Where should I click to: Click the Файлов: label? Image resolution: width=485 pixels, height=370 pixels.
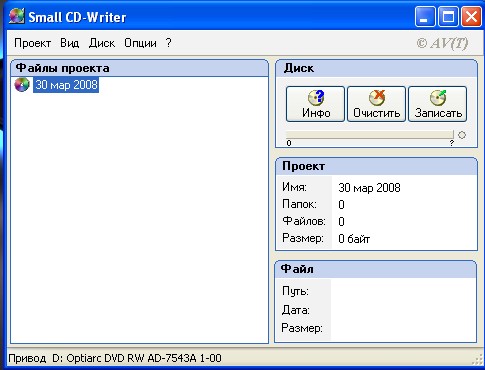(x=304, y=221)
